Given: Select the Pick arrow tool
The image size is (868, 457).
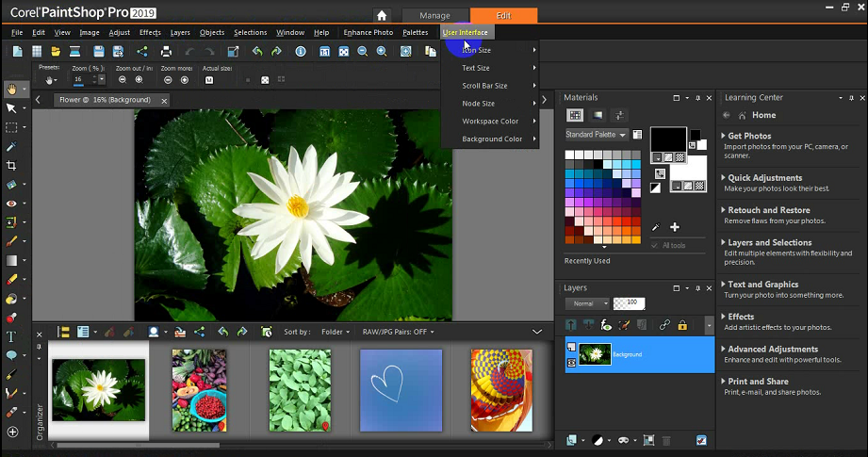Looking at the screenshot, I should [x=11, y=108].
